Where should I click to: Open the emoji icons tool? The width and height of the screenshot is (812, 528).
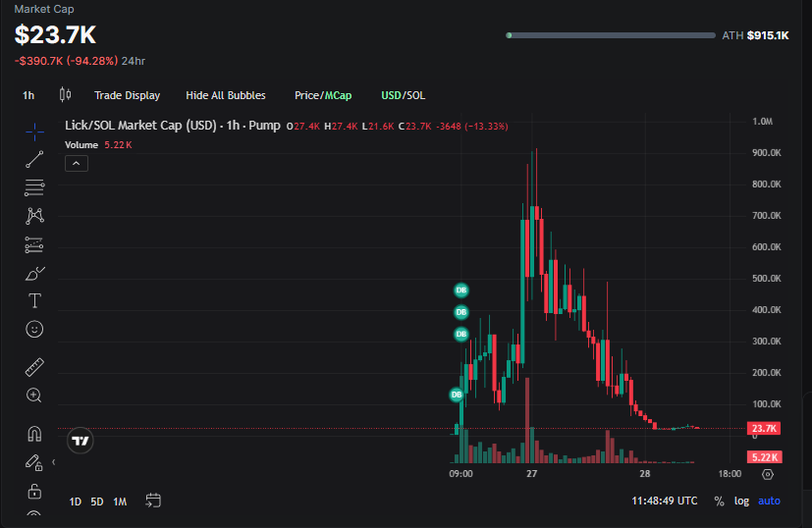click(34, 329)
